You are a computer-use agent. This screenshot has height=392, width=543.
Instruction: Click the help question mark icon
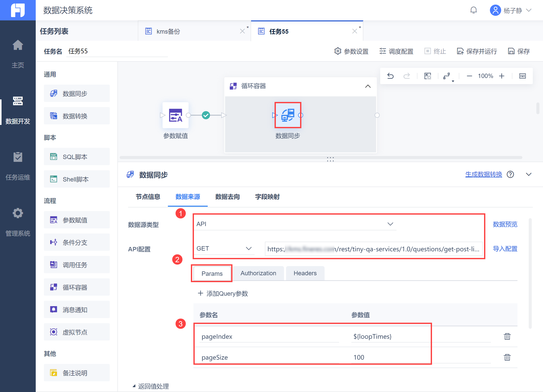pos(510,175)
